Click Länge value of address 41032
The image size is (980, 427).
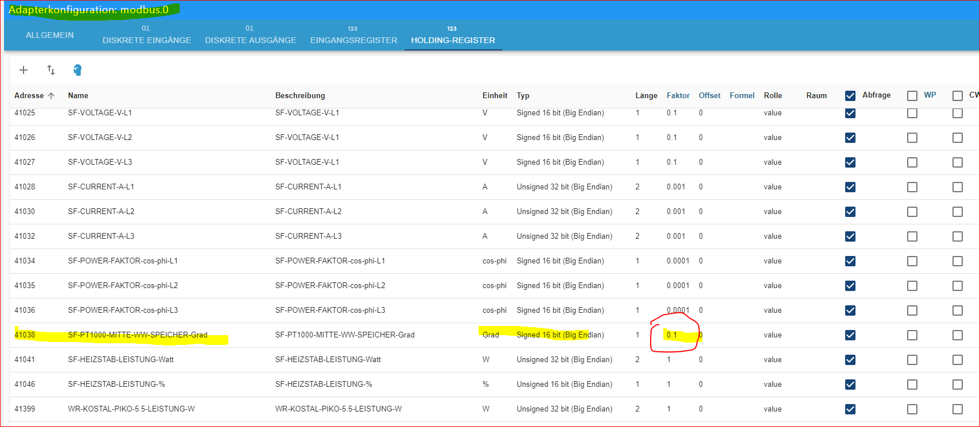pos(637,236)
